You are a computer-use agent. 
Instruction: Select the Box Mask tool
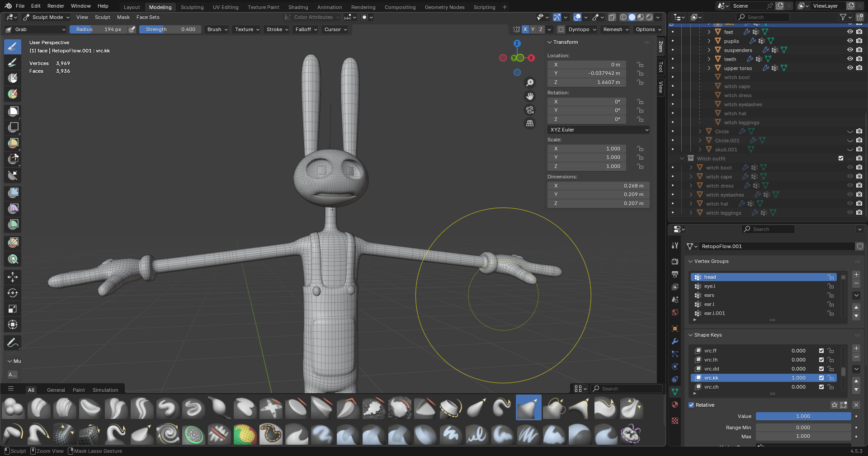click(x=13, y=111)
